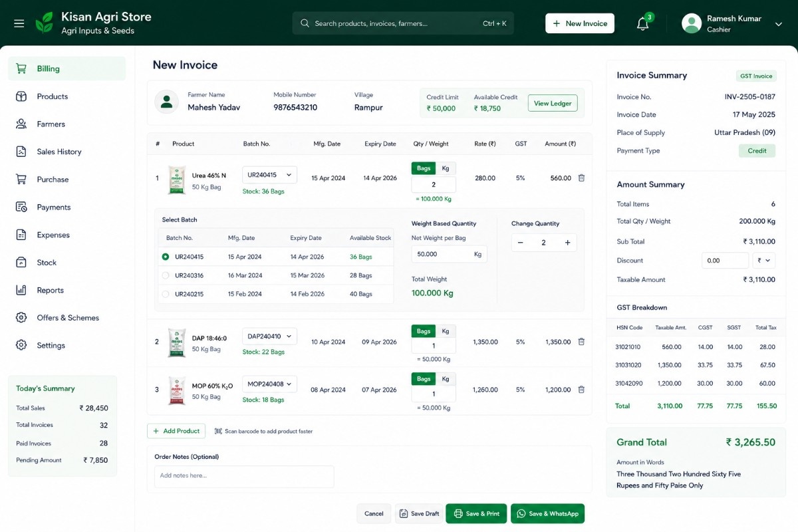Focus the search products, invoices, farmers field
Viewport: 798px width, 532px height.
pyautogui.click(x=403, y=23)
